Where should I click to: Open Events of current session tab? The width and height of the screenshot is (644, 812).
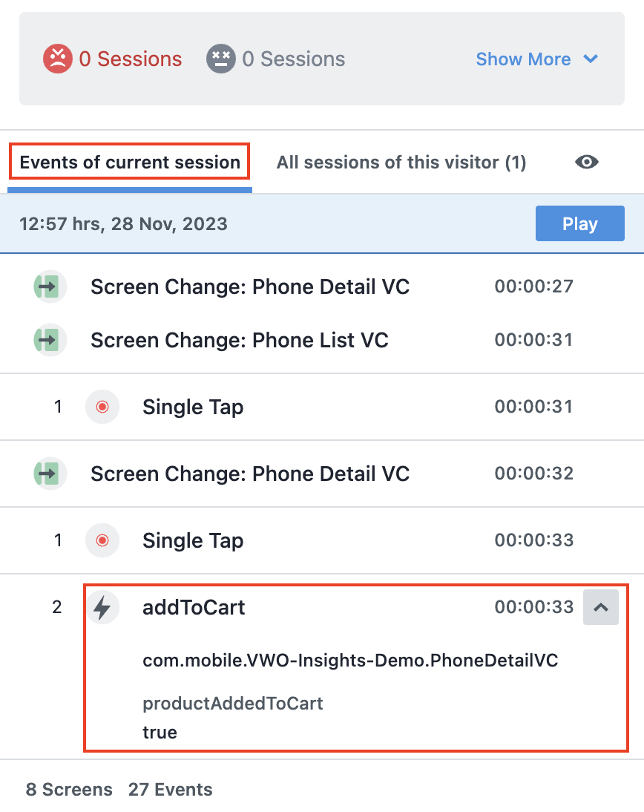click(130, 162)
